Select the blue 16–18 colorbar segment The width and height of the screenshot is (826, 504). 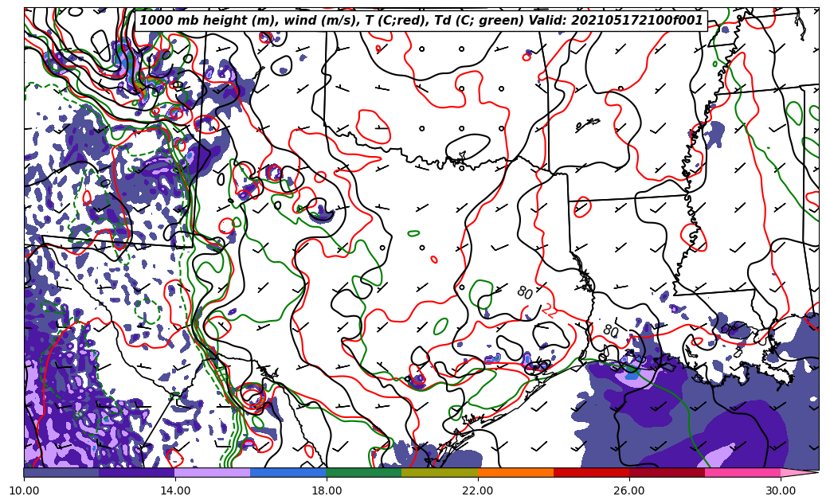pyautogui.click(x=288, y=472)
